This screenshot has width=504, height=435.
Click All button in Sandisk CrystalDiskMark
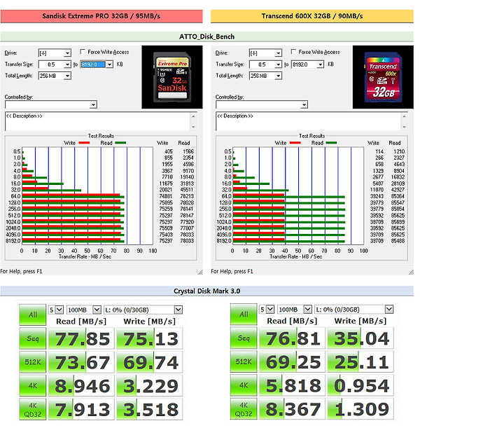click(32, 315)
